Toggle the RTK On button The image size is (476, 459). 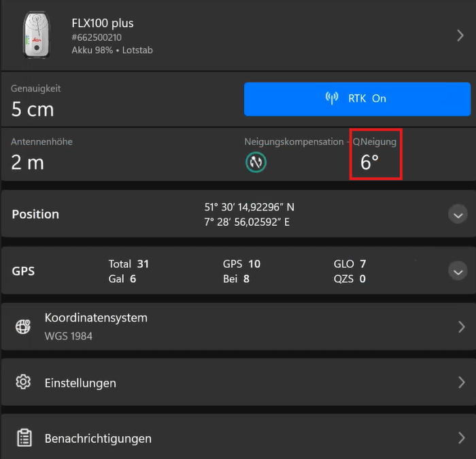pyautogui.click(x=357, y=99)
